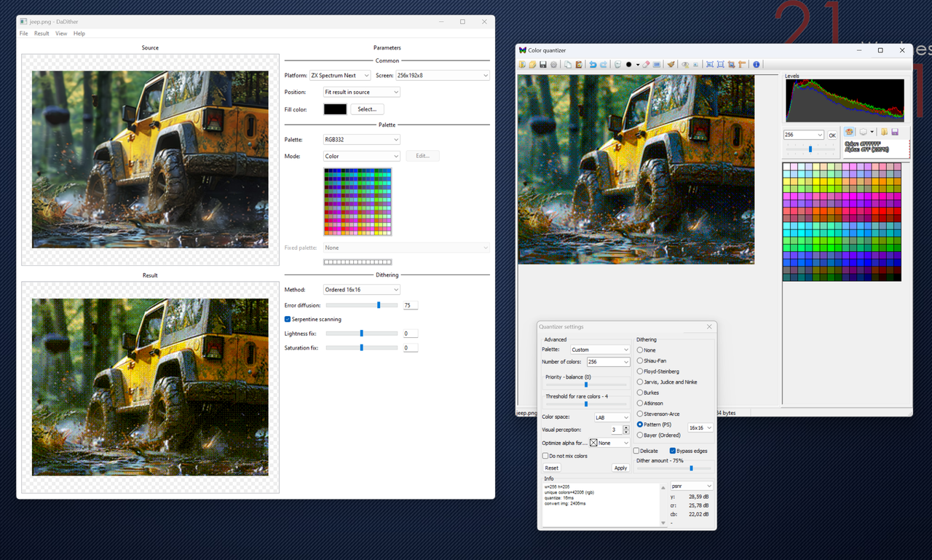This screenshot has height=560, width=932.
Task: Click the second blue square frame icon
Action: (x=721, y=64)
